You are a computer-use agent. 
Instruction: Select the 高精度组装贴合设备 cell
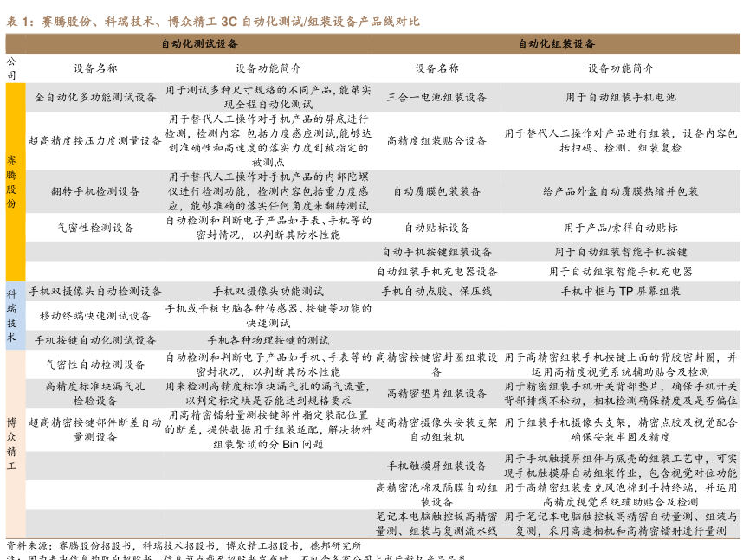[436, 141]
